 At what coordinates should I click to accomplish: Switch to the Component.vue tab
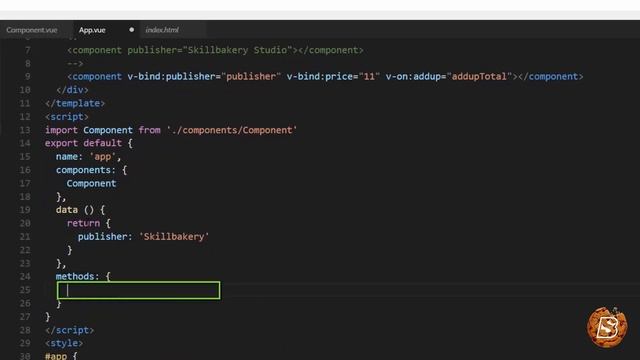32,30
